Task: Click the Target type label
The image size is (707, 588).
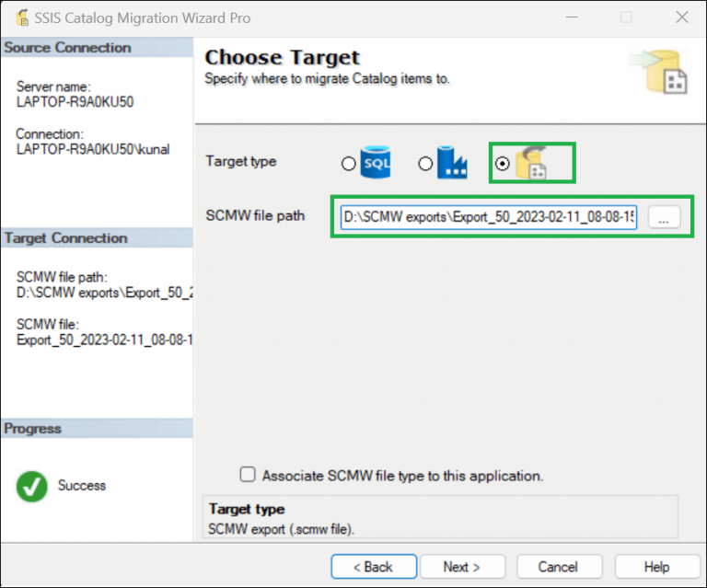Action: (x=241, y=161)
